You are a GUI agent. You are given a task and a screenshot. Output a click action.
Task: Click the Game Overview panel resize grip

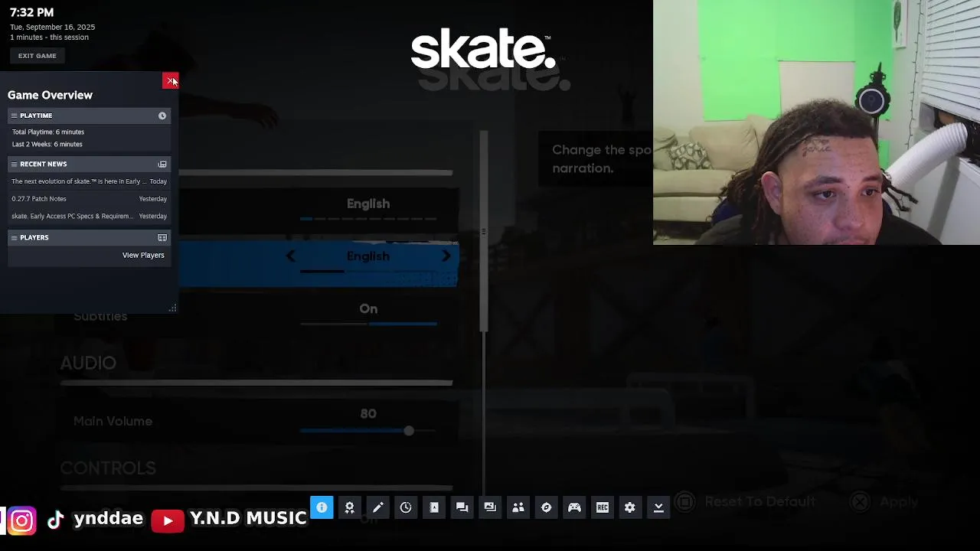pyautogui.click(x=172, y=308)
